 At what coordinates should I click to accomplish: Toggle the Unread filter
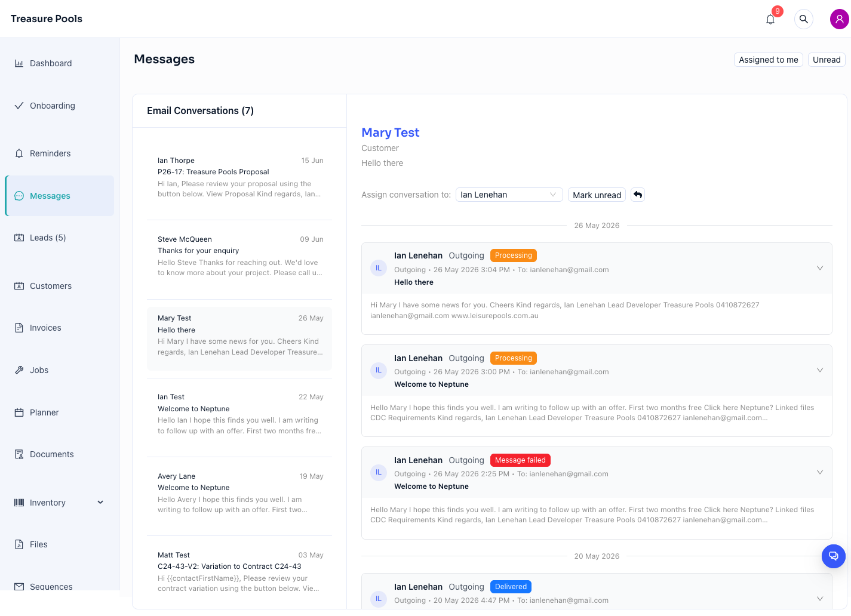pos(827,60)
